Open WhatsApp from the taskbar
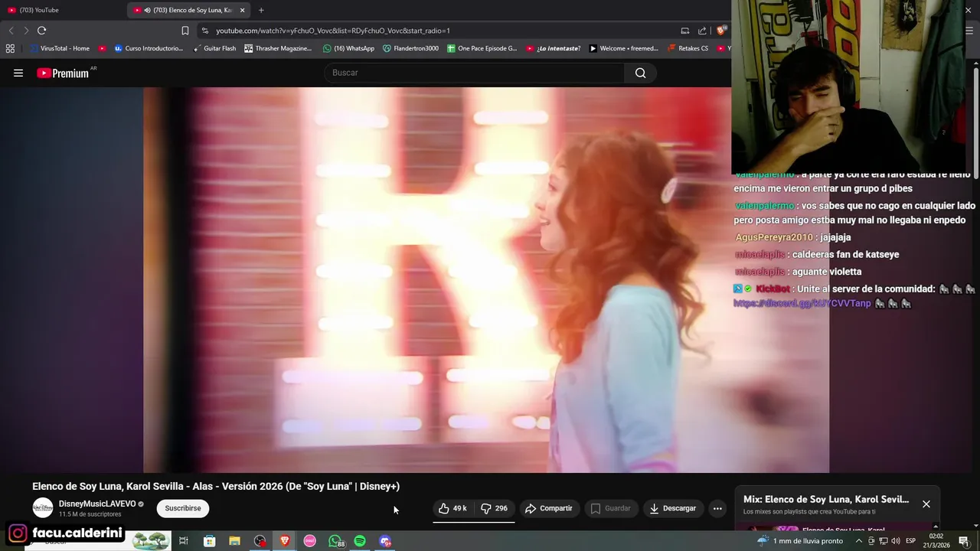980x551 pixels. (335, 541)
